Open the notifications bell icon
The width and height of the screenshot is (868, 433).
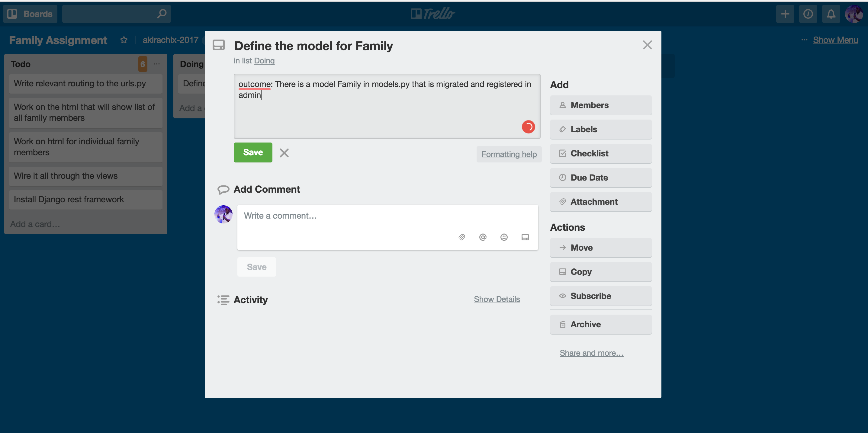click(x=831, y=14)
